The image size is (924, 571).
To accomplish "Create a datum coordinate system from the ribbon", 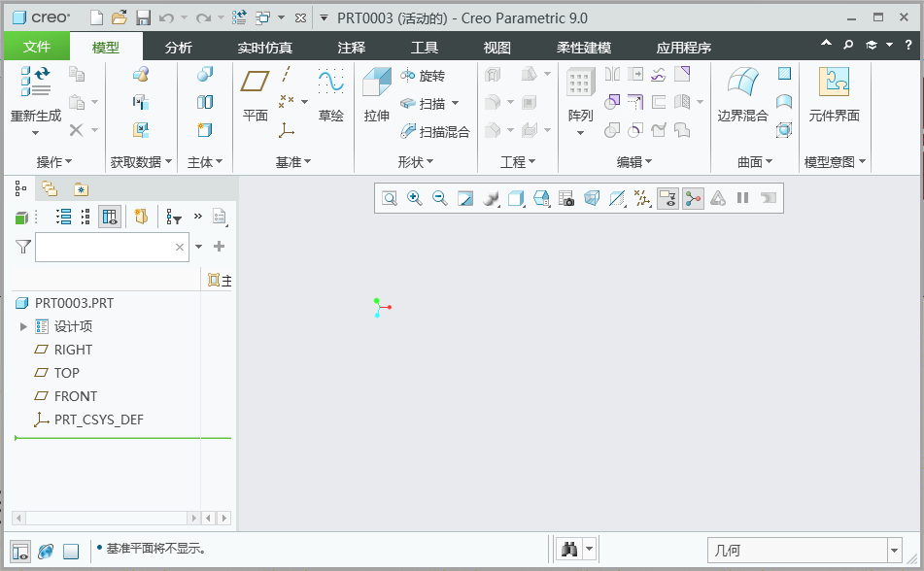I will click(287, 129).
